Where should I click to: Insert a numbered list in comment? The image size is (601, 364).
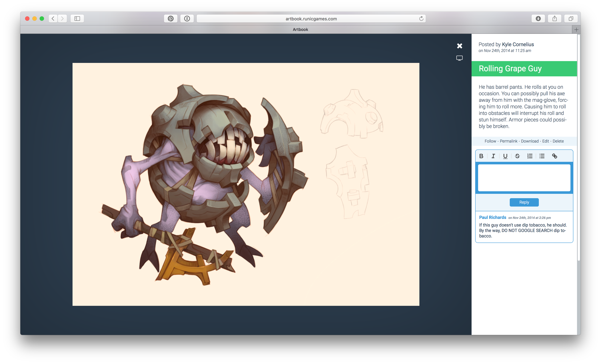530,156
